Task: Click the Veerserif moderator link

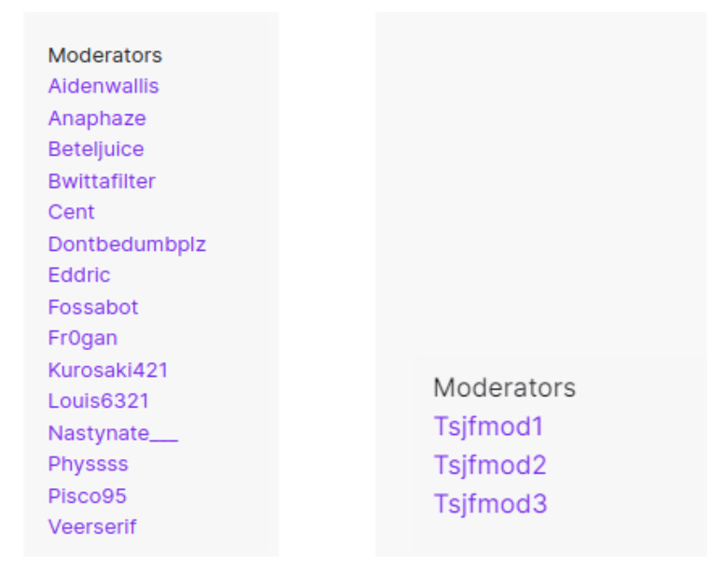Action: [92, 526]
